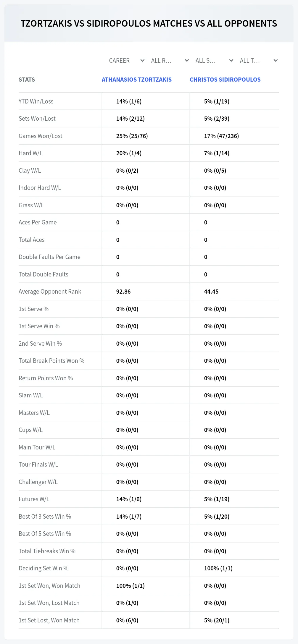Image resolution: width=298 pixels, height=644 pixels.
Task: Click the chevron arrow beside ALL S...
Action: point(231,61)
